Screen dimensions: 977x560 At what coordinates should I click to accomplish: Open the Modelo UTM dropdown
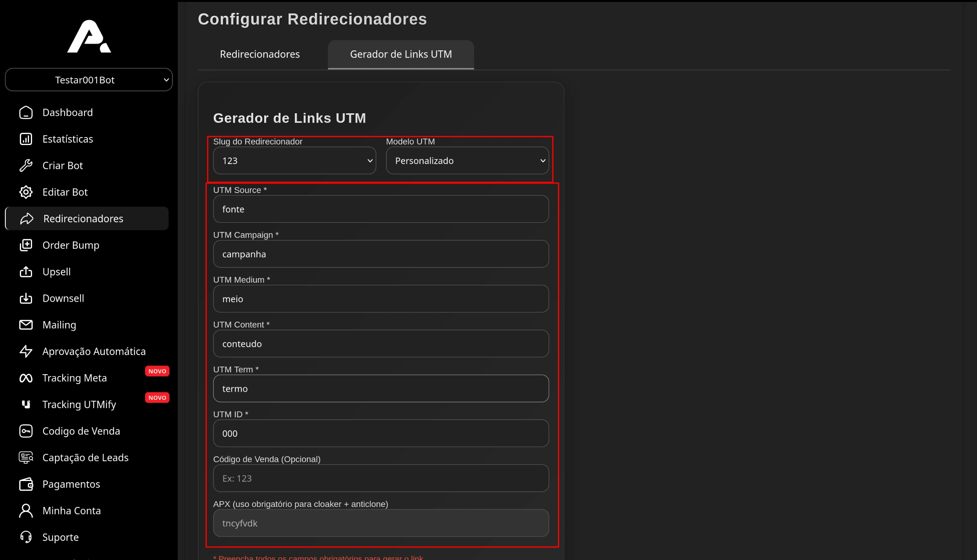[467, 160]
